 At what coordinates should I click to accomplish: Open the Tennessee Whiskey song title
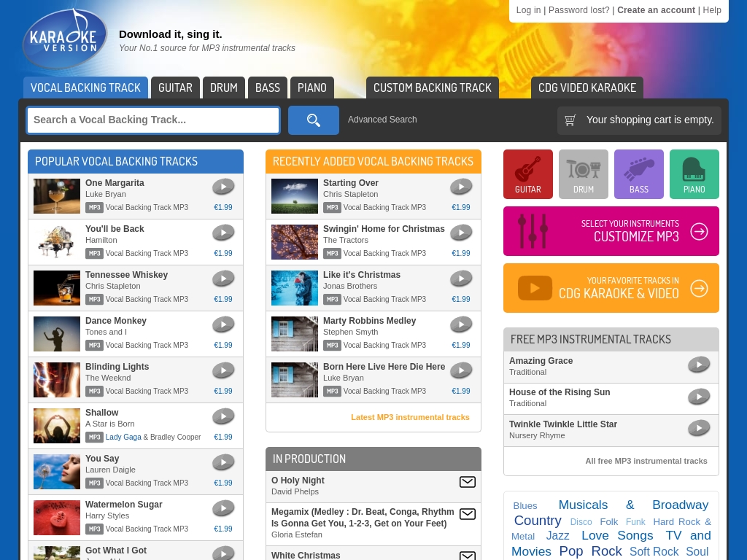point(126,275)
